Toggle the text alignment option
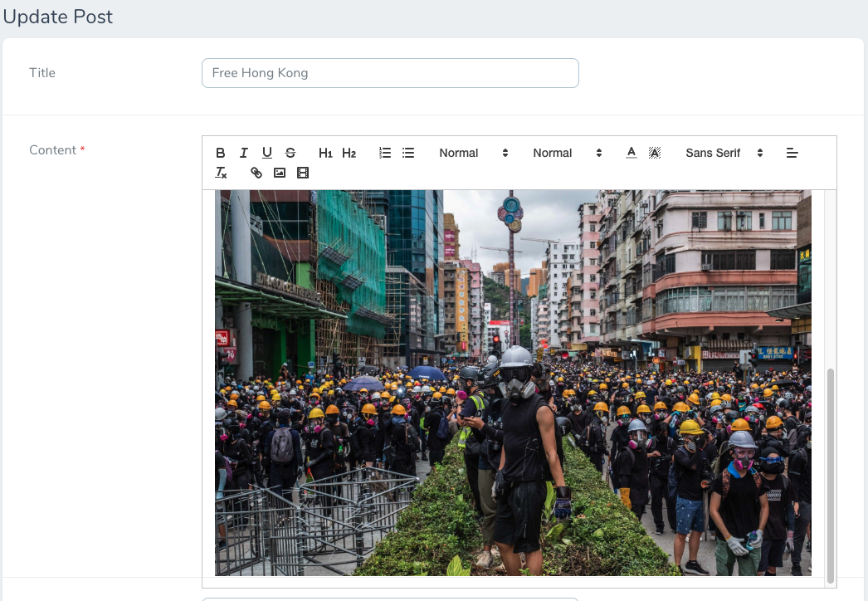 792,152
